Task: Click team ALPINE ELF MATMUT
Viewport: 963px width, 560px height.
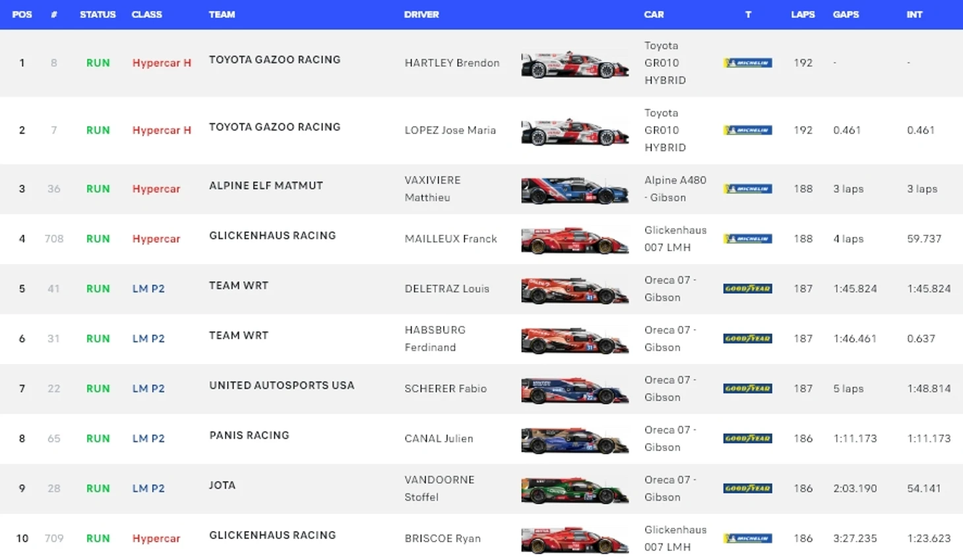Action: pos(266,185)
